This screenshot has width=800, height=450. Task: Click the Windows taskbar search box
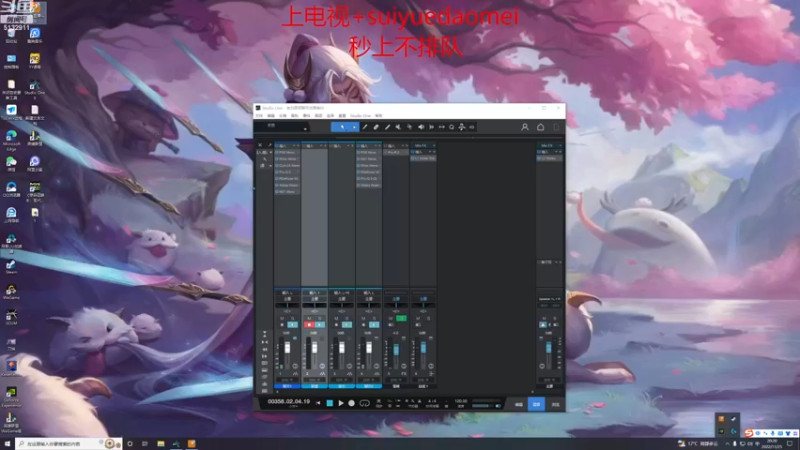click(x=68, y=444)
